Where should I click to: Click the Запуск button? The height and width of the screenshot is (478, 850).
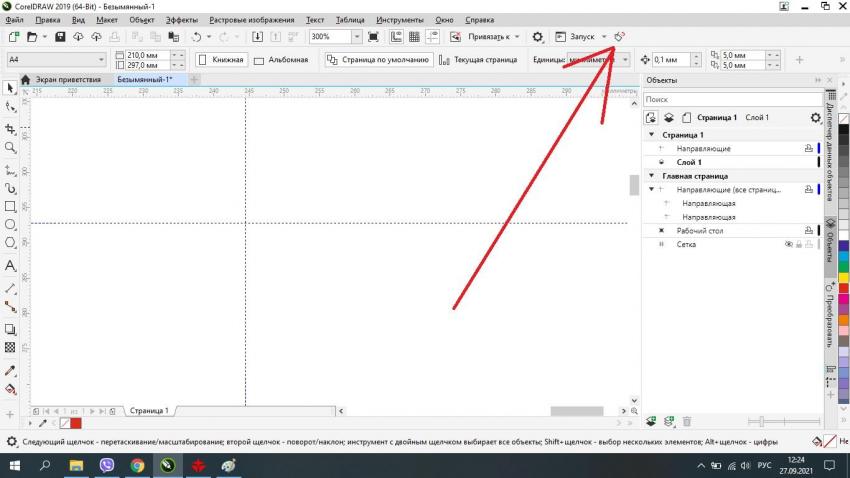pos(581,37)
